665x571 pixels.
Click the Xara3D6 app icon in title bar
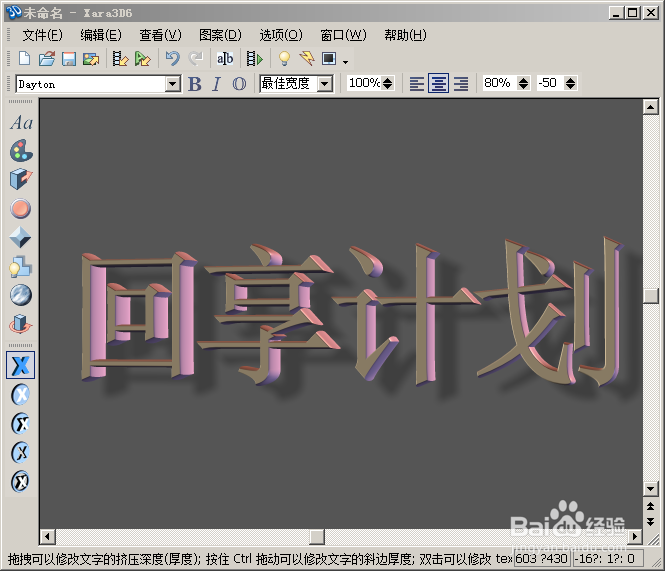coord(14,12)
